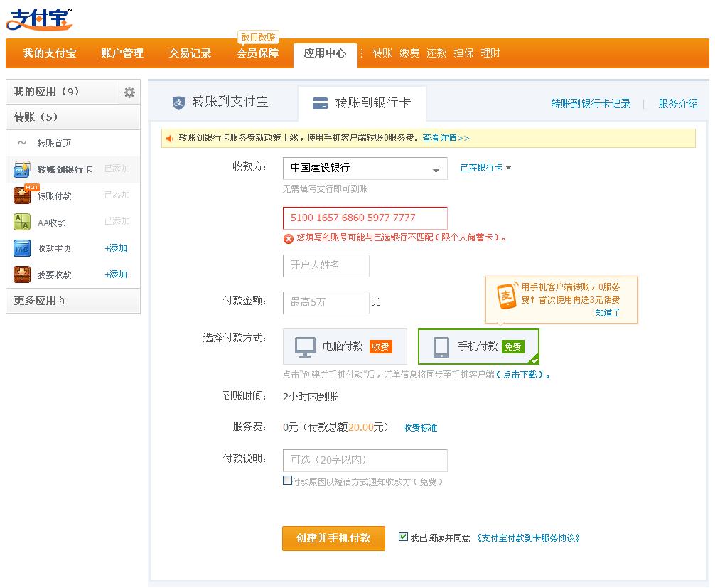Click the Alipay logo
The width and height of the screenshot is (715, 588).
click(x=39, y=18)
